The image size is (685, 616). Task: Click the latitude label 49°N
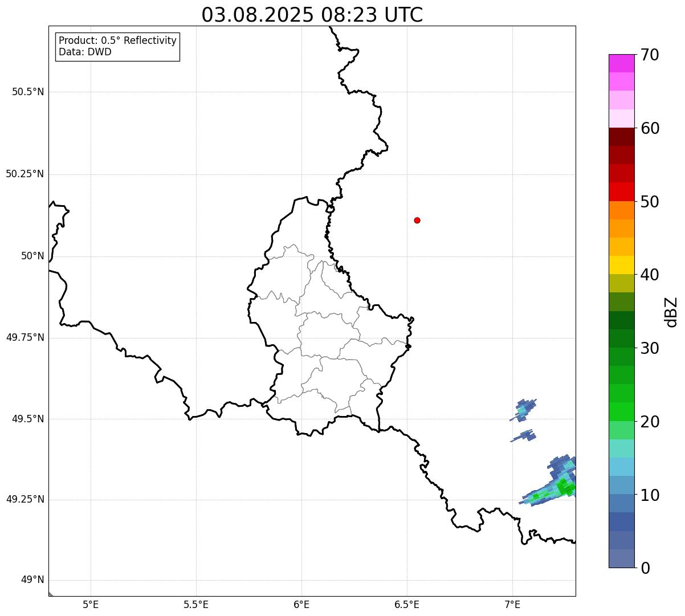[x=32, y=580]
